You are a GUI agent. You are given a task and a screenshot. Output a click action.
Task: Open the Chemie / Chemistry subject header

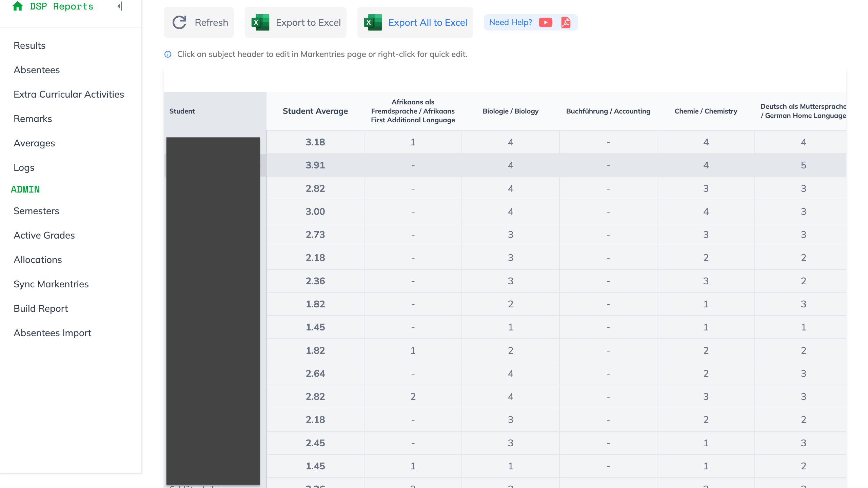pos(705,111)
